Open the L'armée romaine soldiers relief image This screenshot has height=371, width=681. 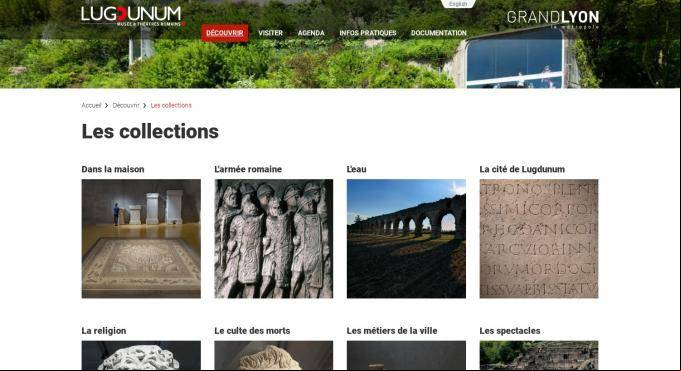pyautogui.click(x=274, y=238)
